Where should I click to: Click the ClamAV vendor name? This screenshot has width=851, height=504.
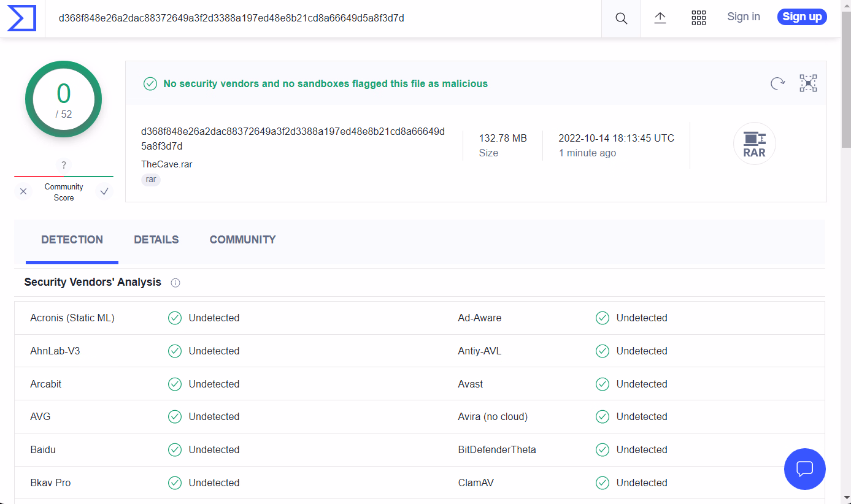coord(476,483)
